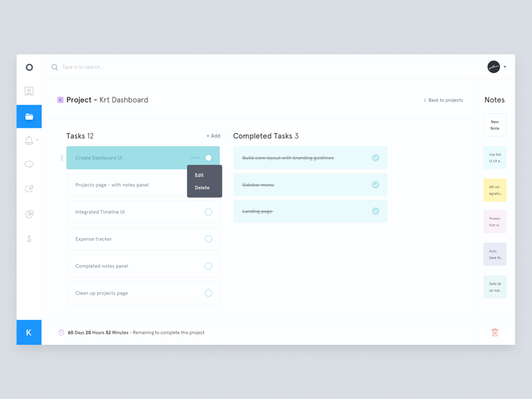The width and height of the screenshot is (532, 399).
Task: Open notifications bell in sidebar
Action: pyautogui.click(x=29, y=140)
